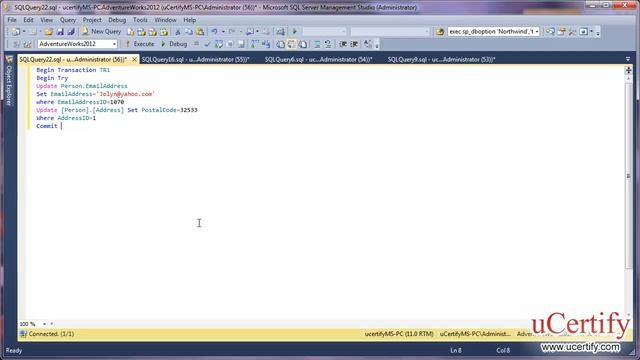Click the 'Commit' line in the editor
Viewport: 640px width, 360px height.
(47, 126)
